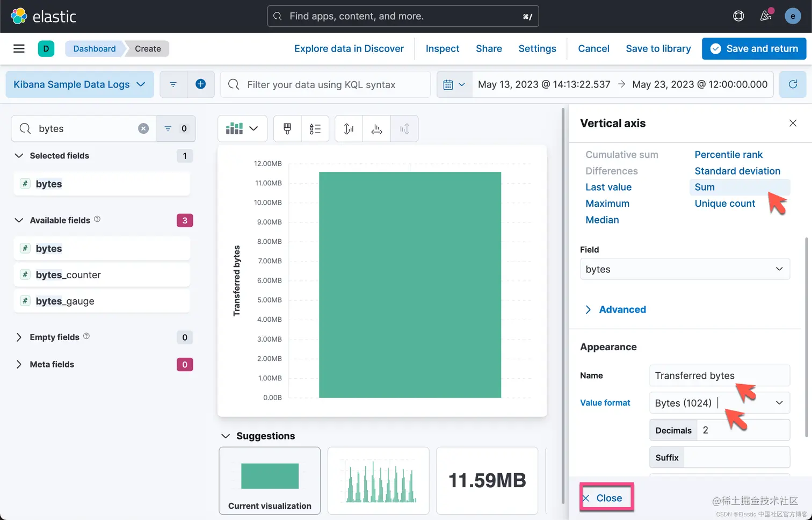812x520 pixels.
Task: Click the Decimals input
Action: tap(743, 430)
